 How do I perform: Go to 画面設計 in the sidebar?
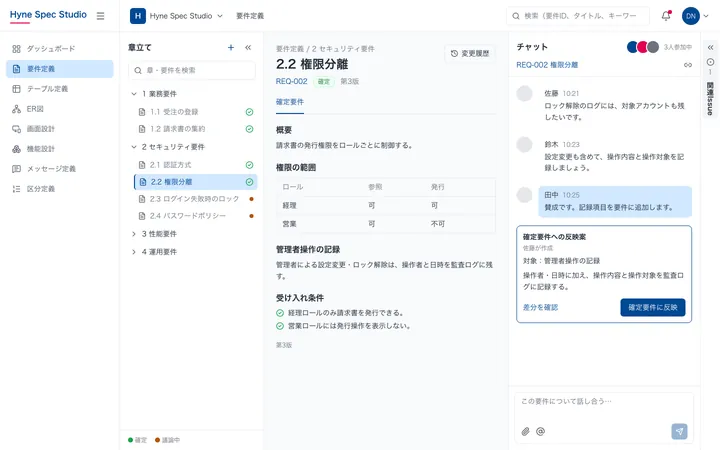pos(60,129)
